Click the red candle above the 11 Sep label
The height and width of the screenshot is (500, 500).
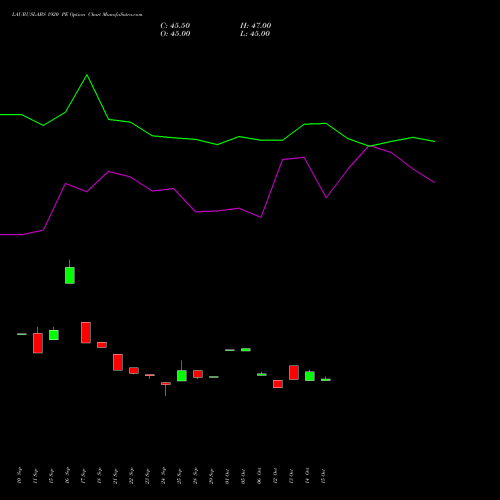point(38,343)
